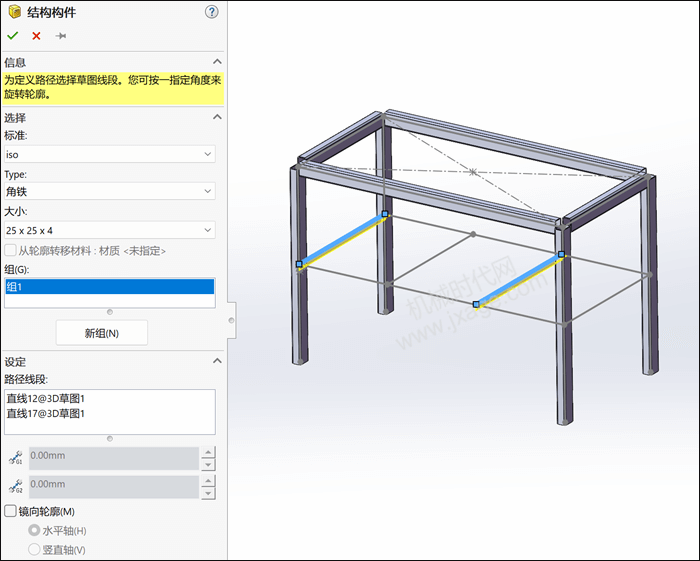Select 组1 in the group list
Viewport: 700px width, 561px height.
point(110,287)
